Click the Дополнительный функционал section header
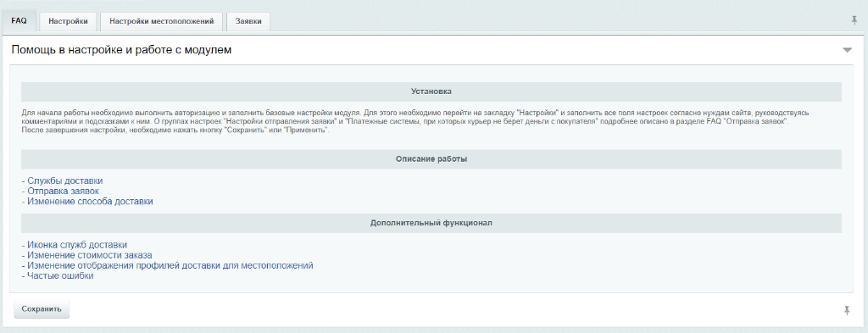This screenshot has height=333, width=868. [x=431, y=224]
